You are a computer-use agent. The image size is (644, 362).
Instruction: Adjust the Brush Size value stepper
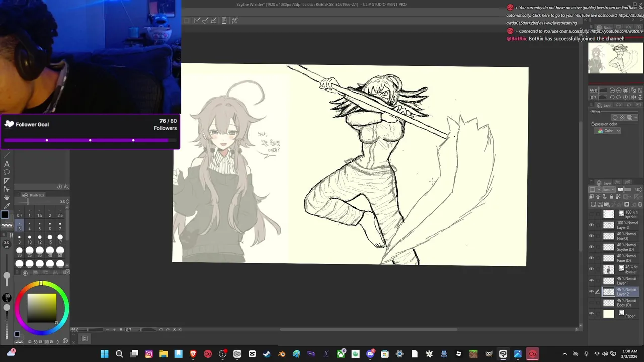[x=67, y=201]
